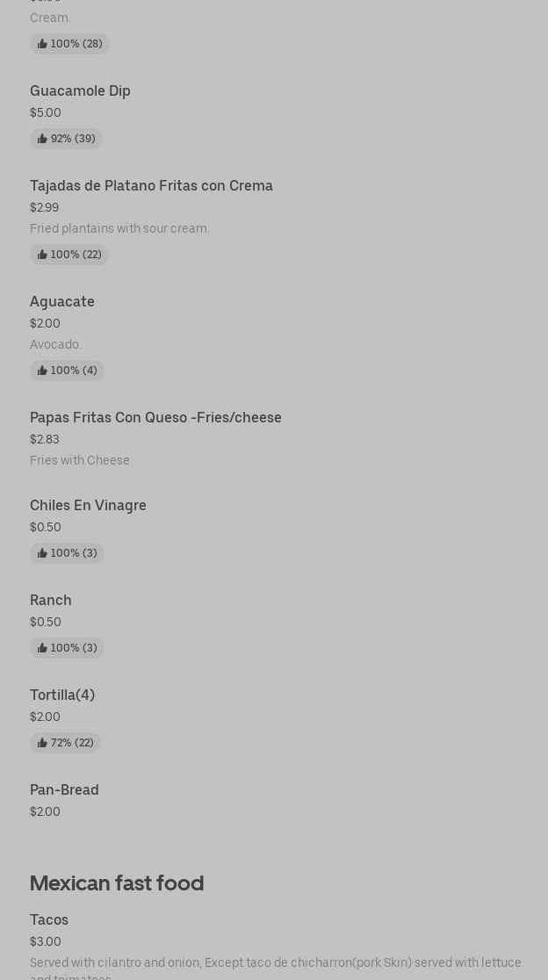The width and height of the screenshot is (548, 980).
Task: Click thumbs-up icon beside 100% (28) rating
Action: [42, 44]
